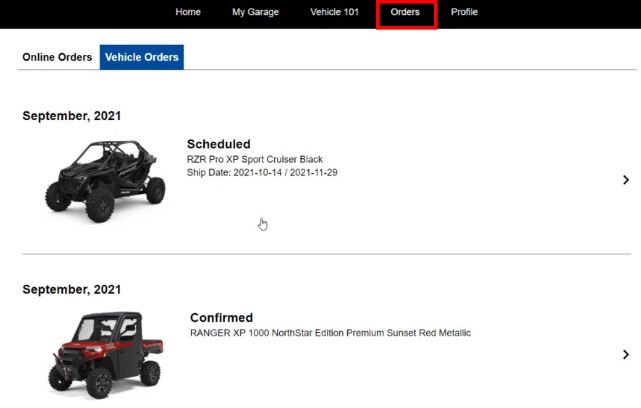
Task: Click the Ship Date label
Action: pos(208,172)
